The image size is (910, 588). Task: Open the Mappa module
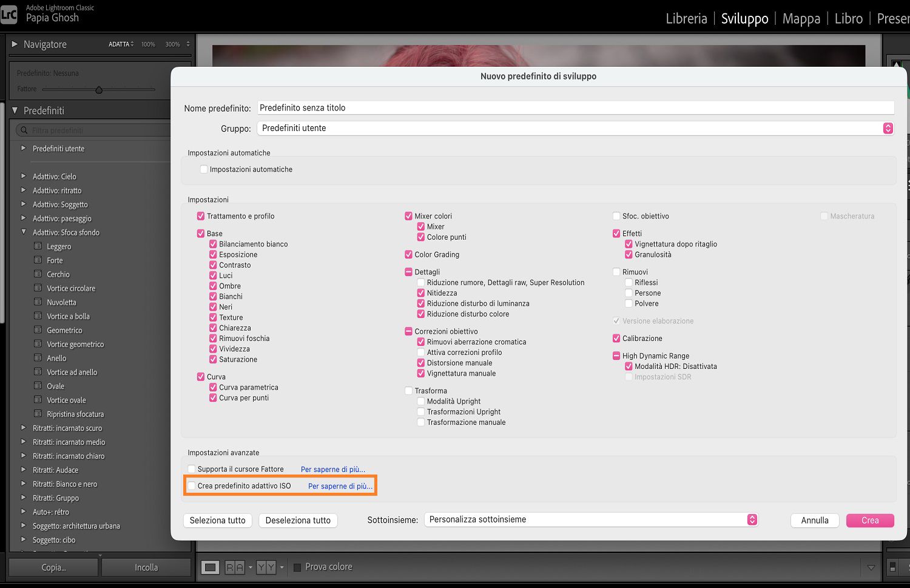801,19
